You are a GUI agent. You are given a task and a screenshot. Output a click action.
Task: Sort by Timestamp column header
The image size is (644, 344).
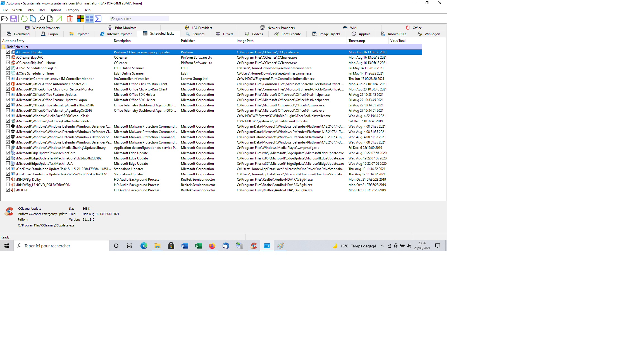(x=368, y=40)
